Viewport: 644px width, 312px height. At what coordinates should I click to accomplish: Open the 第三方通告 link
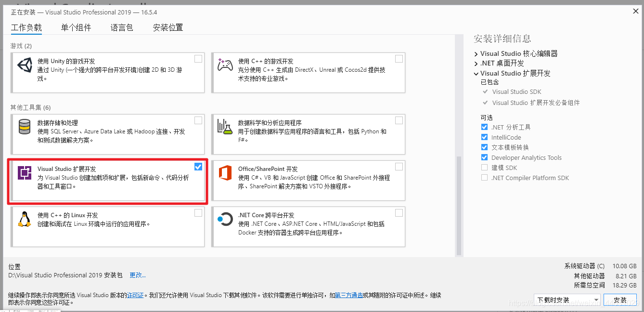point(349,295)
